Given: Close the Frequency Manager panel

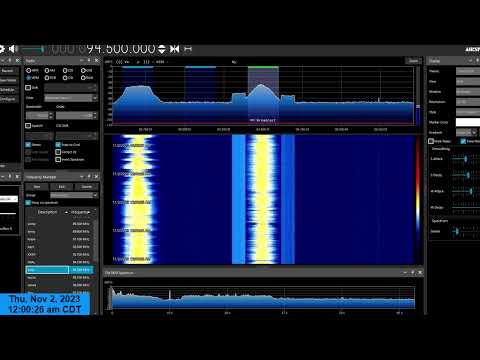Looking at the screenshot, I should pyautogui.click(x=96, y=176).
